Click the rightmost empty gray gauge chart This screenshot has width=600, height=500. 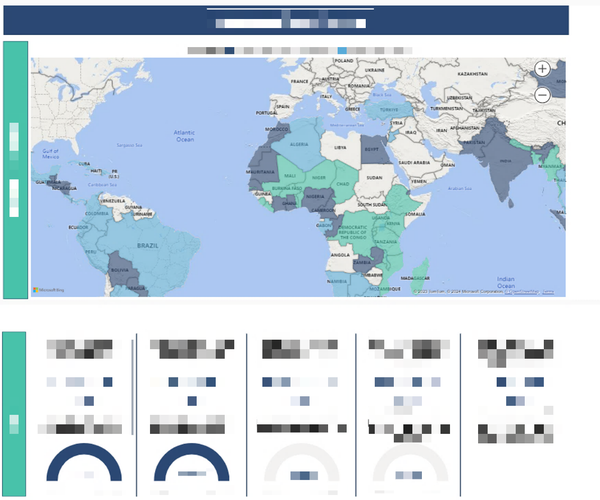click(410, 467)
